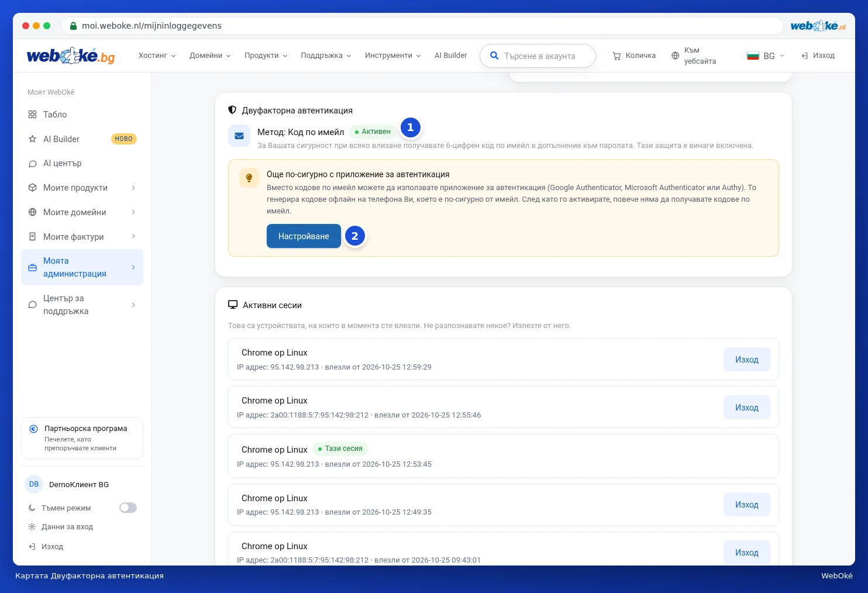
Task: Expand the Моите продукти chevron
Action: coord(133,188)
